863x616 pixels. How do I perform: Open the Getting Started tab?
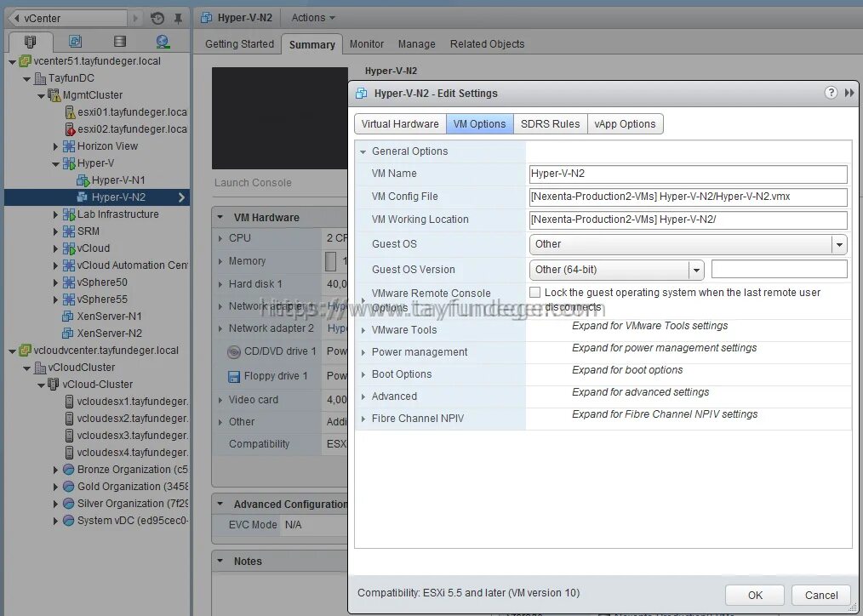coord(239,44)
